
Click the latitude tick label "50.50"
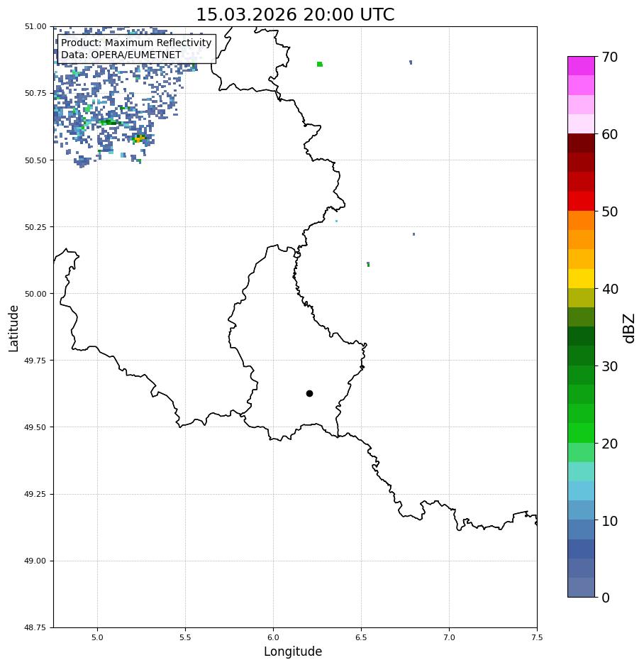click(x=35, y=160)
